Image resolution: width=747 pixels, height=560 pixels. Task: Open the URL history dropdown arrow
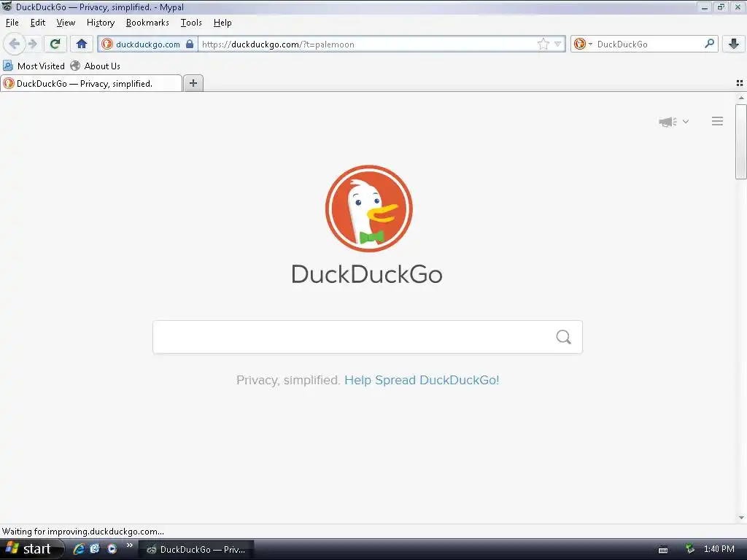pyautogui.click(x=557, y=44)
